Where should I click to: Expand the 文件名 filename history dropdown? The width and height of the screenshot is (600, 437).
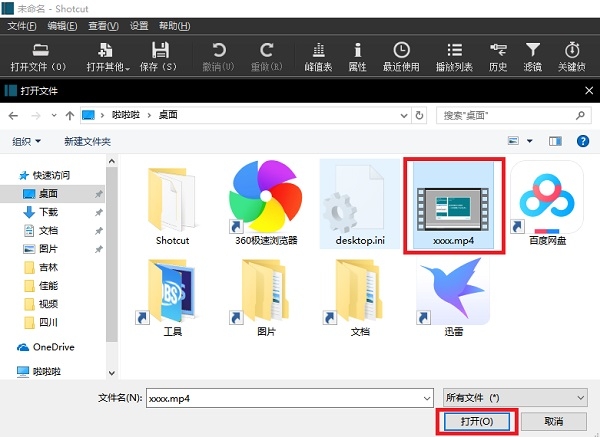coord(427,397)
